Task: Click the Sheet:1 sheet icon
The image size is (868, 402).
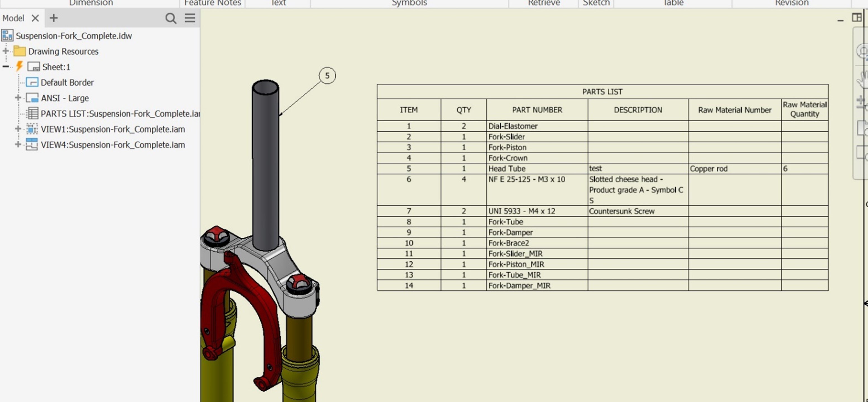Action: coord(34,66)
